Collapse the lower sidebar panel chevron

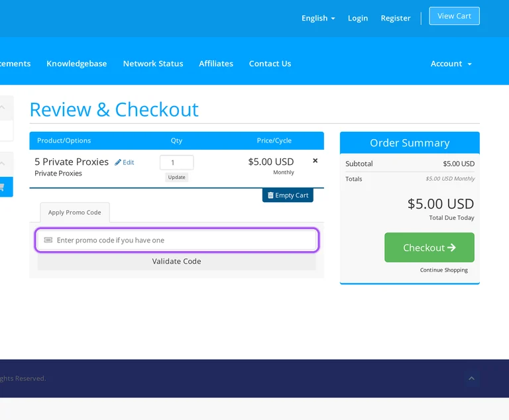tap(3, 164)
